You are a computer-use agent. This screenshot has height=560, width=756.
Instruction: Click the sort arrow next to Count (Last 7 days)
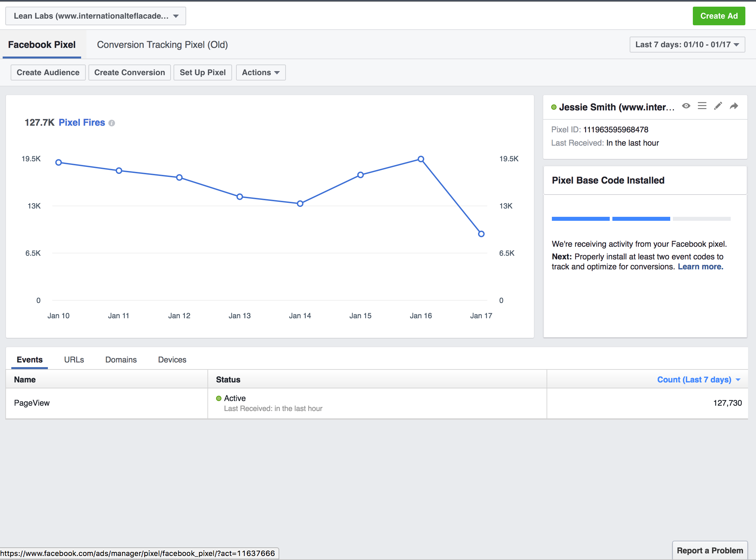738,380
